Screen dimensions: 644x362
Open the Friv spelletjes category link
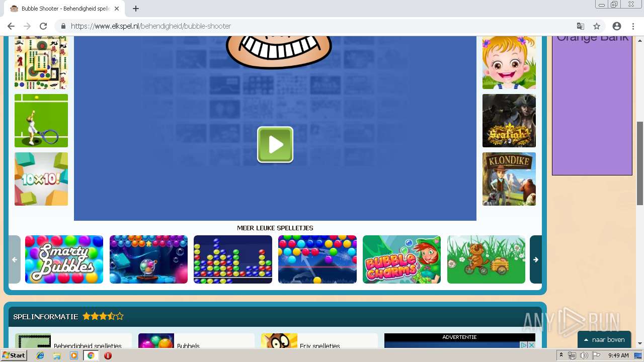tap(319, 341)
